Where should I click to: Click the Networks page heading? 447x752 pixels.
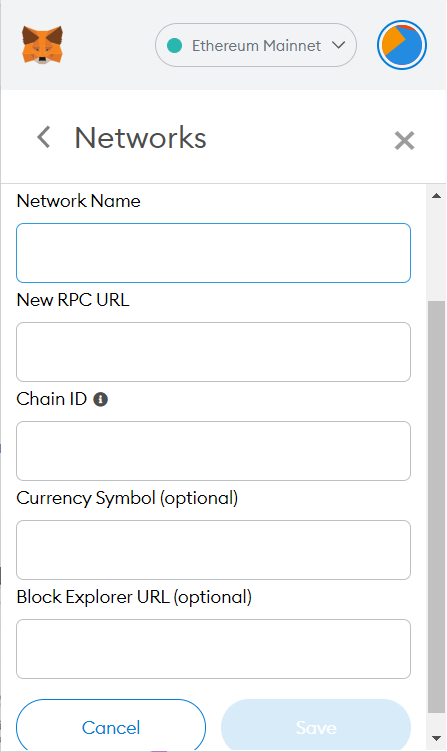(x=141, y=138)
